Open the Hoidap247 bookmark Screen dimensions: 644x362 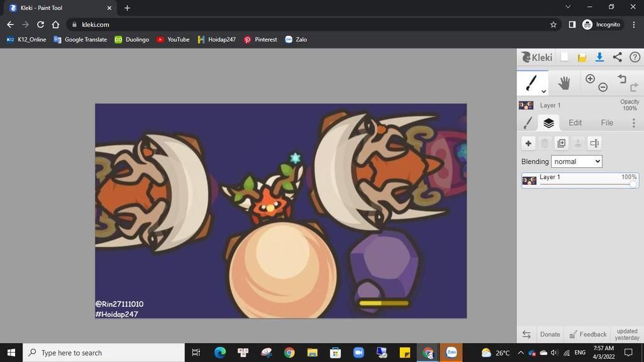[216, 40]
